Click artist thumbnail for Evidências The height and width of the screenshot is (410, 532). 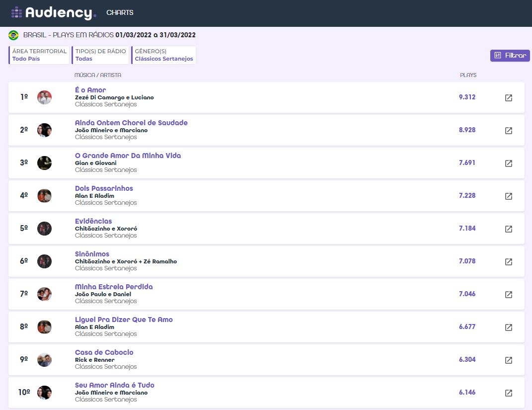(44, 229)
